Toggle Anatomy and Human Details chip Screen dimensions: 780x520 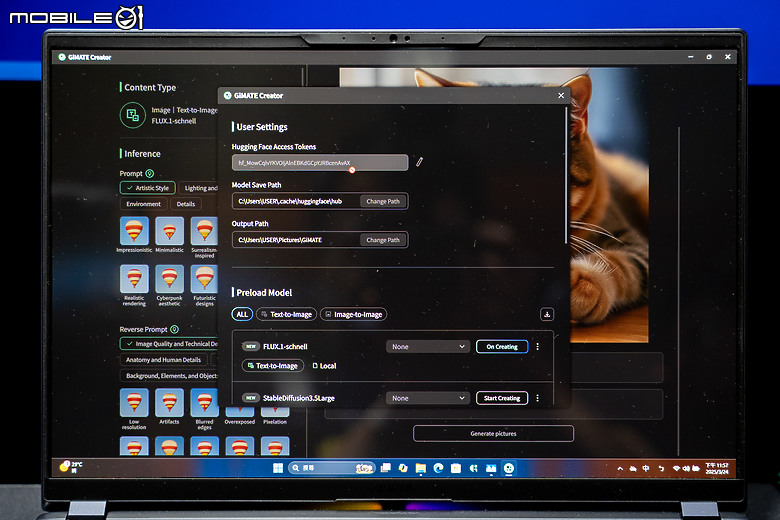coord(163,359)
